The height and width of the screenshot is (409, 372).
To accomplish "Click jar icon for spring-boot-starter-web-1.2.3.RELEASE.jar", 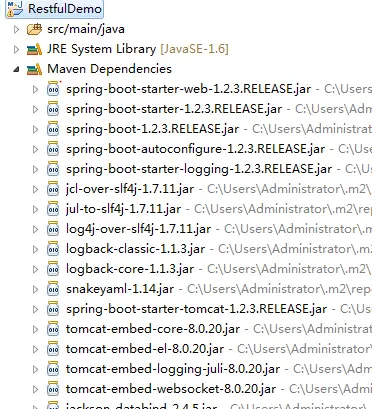I will click(x=53, y=89).
